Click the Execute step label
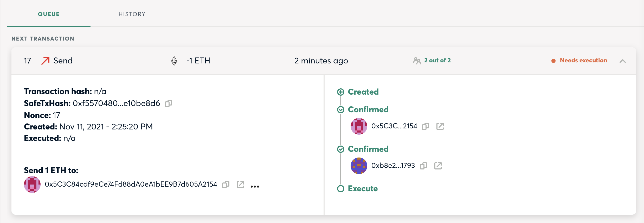 pos(363,189)
